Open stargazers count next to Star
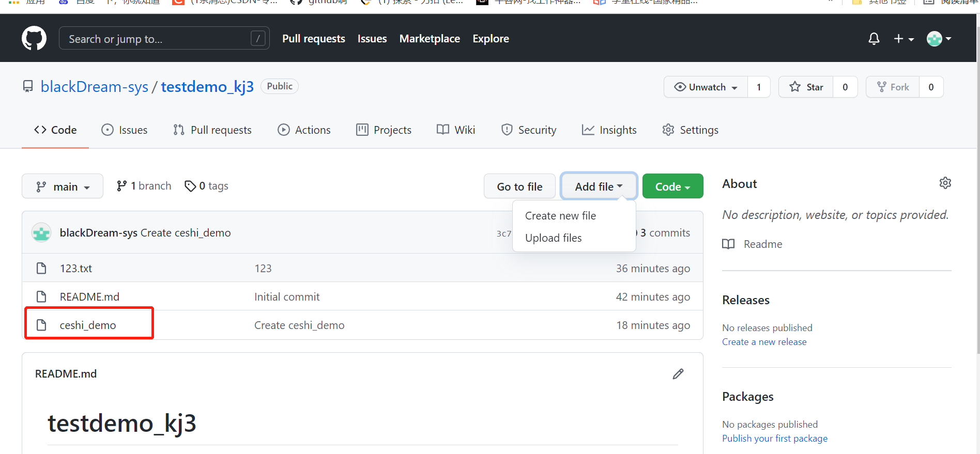This screenshot has height=454, width=980. coord(845,87)
